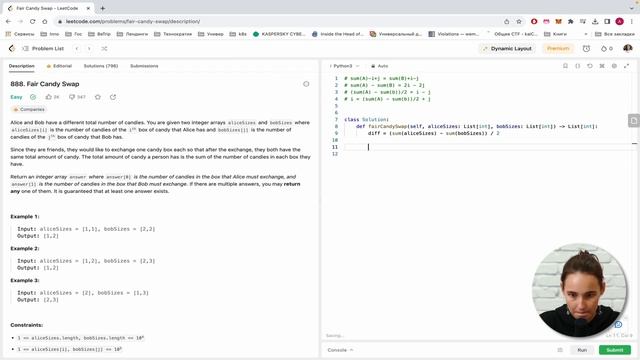Open the browser extensions puzzle icon
Screen dimensions: 640x360
[x=571, y=21]
